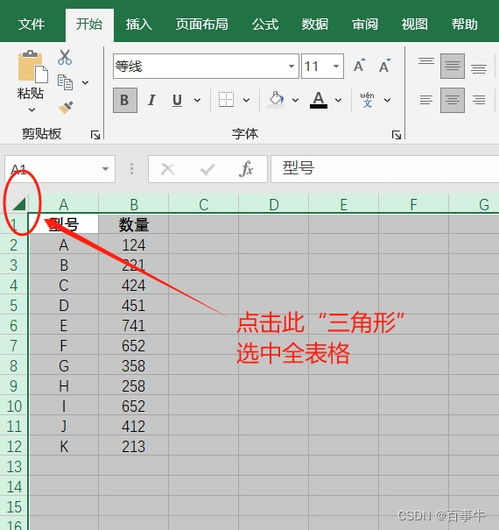Screen dimensions: 499x530
Task: Set top vertical alignment
Action: 426,62
